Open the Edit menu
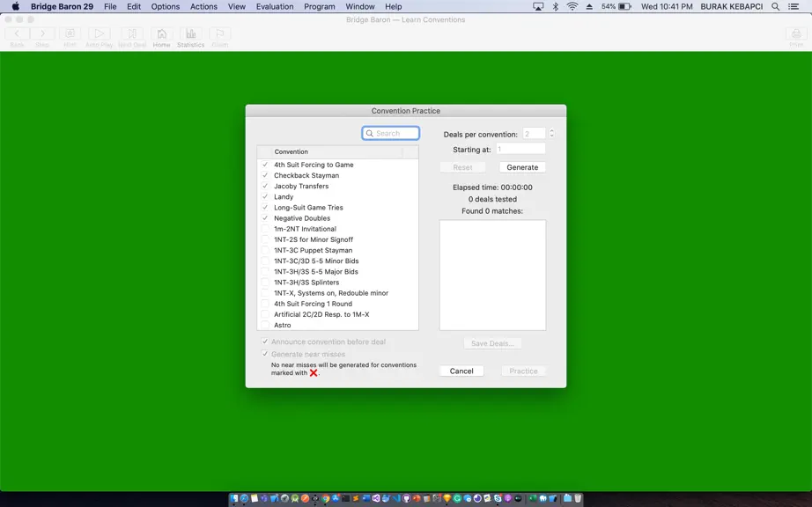 [x=134, y=6]
